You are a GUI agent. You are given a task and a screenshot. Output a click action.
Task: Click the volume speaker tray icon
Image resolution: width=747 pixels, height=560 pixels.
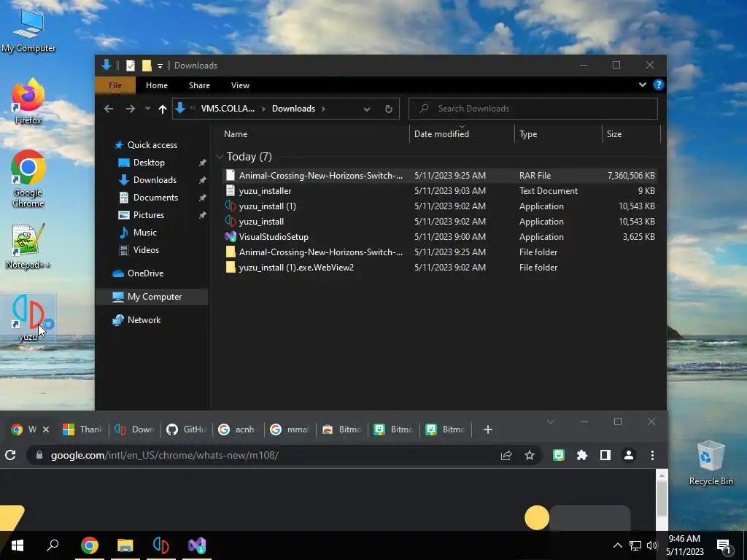tap(651, 545)
